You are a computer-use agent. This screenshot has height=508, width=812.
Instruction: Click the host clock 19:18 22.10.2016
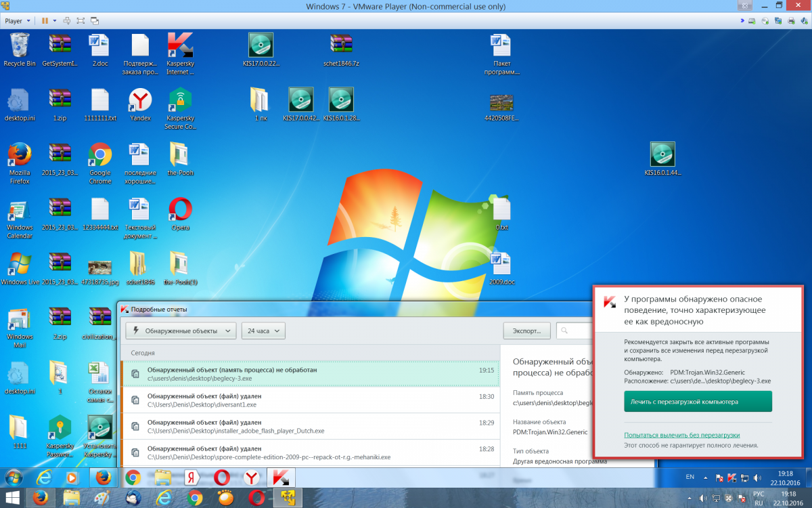tap(788, 499)
